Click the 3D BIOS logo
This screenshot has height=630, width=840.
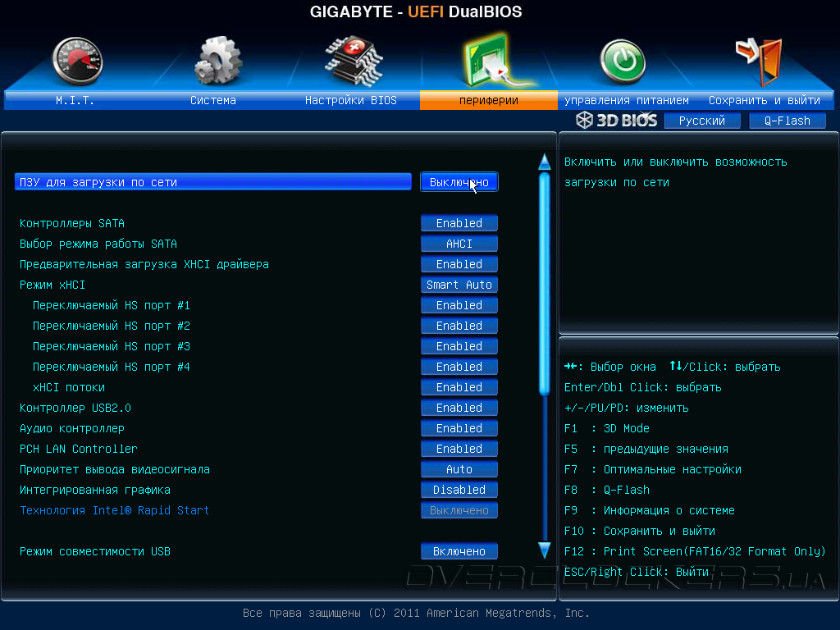tap(617, 120)
